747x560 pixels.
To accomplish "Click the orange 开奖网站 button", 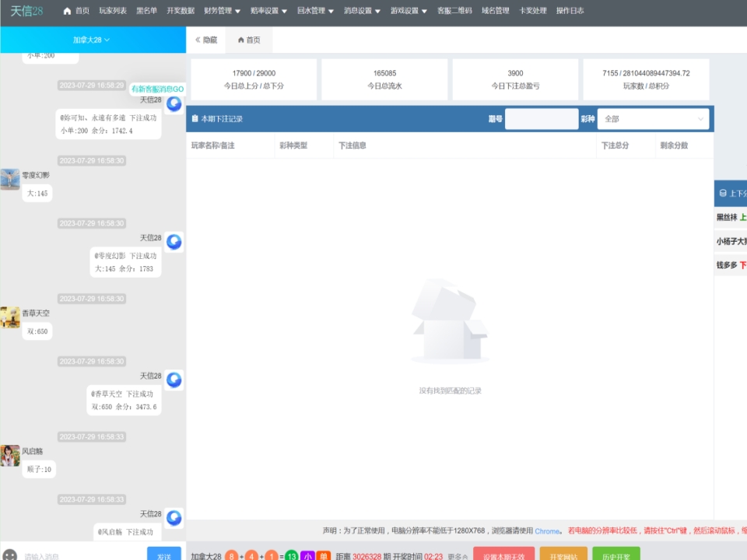I will [563, 555].
